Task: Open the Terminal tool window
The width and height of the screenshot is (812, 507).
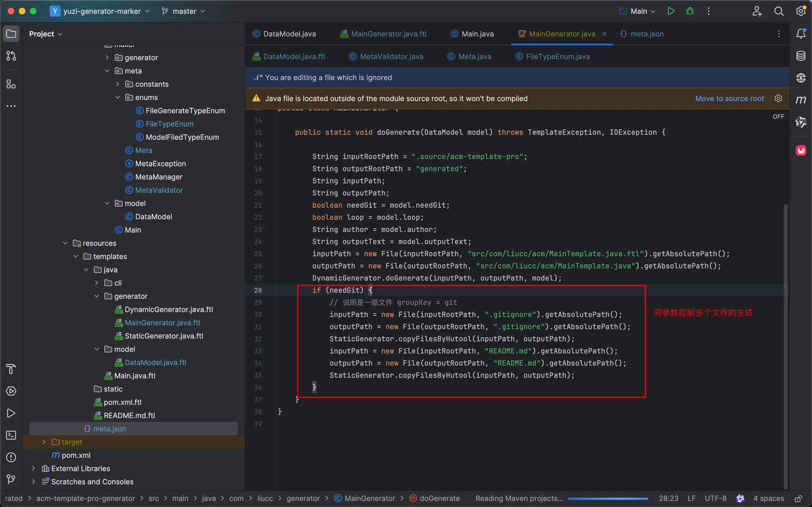Action: pos(11,435)
